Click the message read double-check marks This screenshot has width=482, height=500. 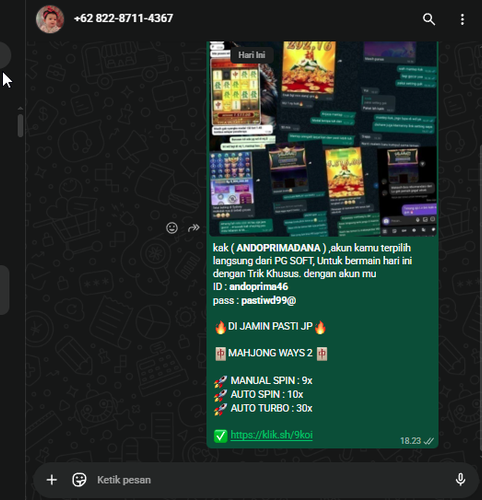pyautogui.click(x=429, y=441)
